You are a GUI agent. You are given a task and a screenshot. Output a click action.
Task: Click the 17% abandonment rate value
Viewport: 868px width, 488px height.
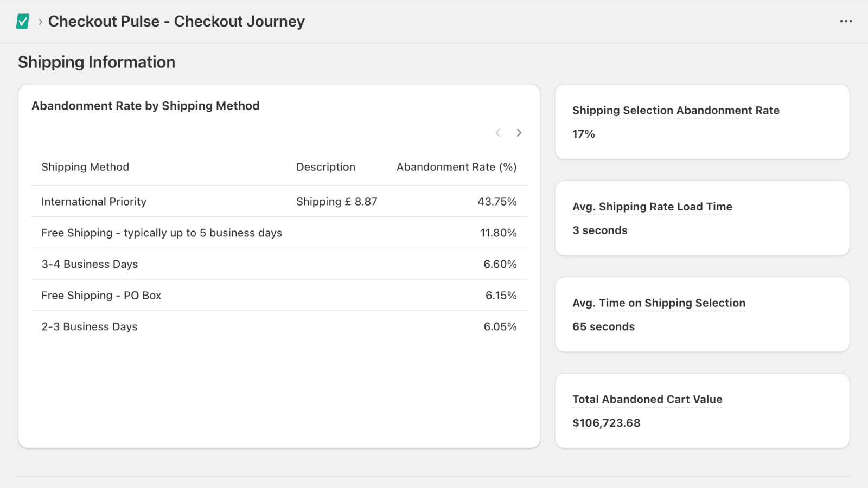tap(583, 134)
